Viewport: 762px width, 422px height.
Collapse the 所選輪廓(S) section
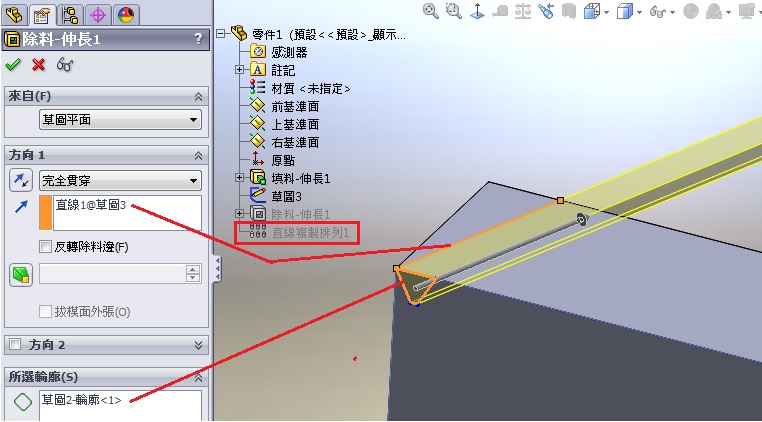coord(198,377)
